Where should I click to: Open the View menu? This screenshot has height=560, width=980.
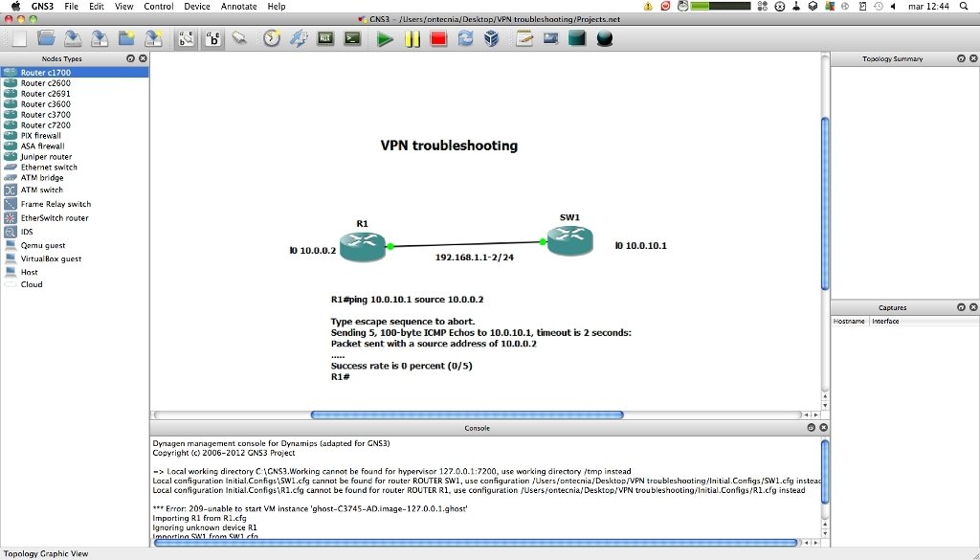tap(123, 7)
